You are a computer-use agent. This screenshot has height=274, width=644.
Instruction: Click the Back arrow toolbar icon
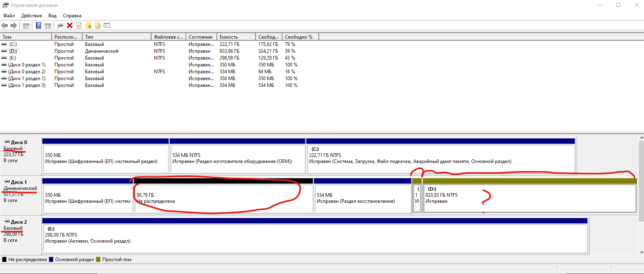click(5, 25)
